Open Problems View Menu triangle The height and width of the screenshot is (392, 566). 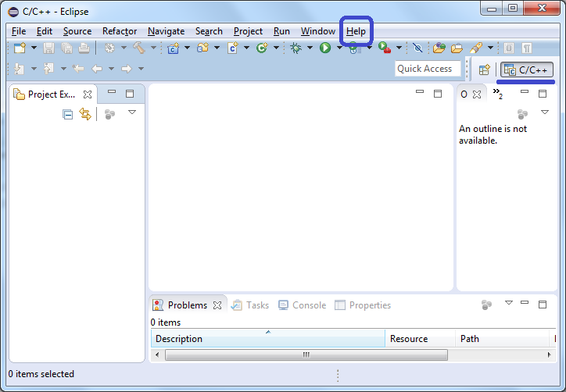pos(509,303)
